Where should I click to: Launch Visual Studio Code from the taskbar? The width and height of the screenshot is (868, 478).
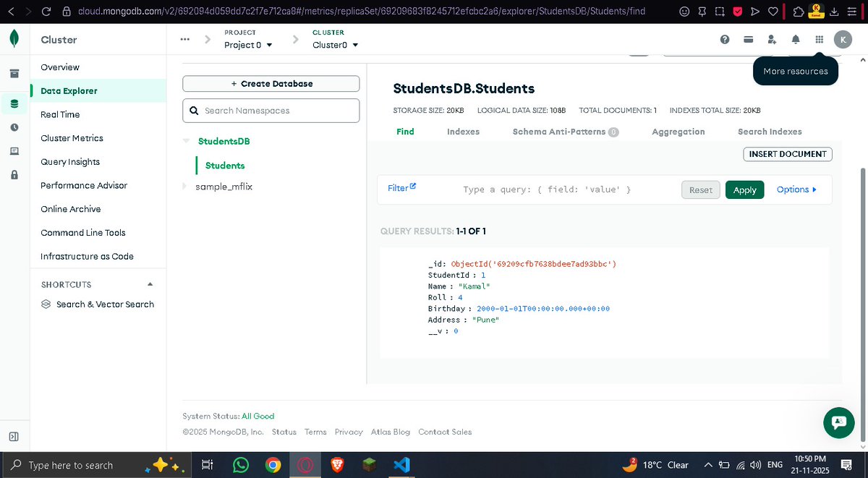(x=401, y=465)
